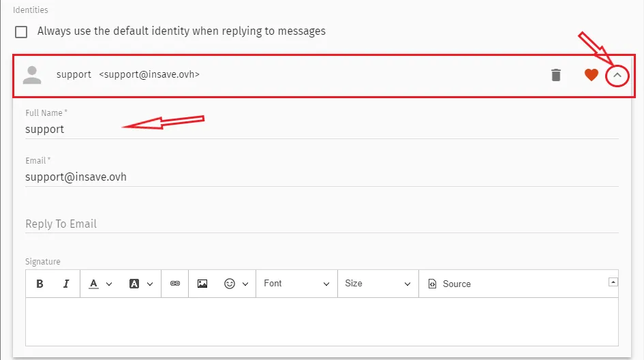Open the text color dropdown arrow
The height and width of the screenshot is (360, 644).
109,284
